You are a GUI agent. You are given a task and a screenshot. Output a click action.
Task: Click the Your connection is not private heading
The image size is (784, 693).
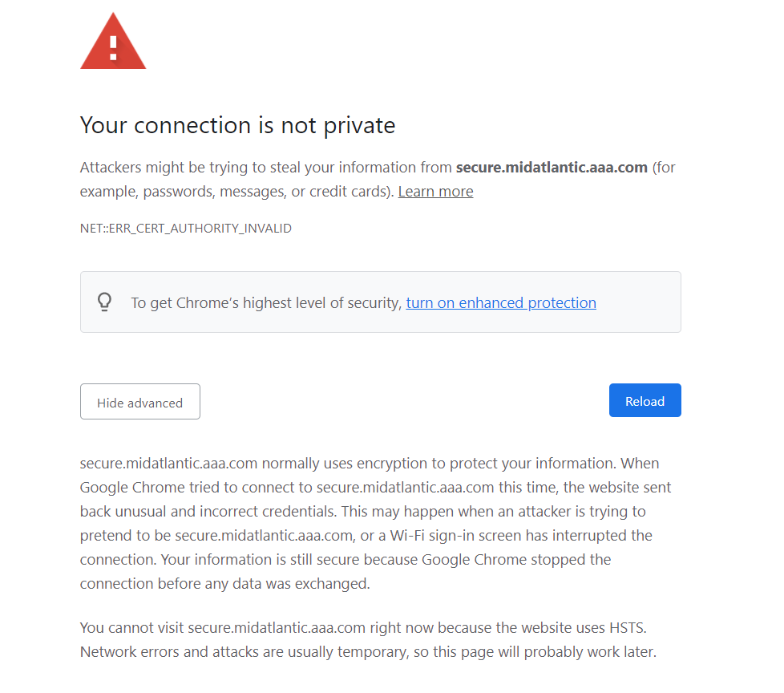tap(238, 125)
